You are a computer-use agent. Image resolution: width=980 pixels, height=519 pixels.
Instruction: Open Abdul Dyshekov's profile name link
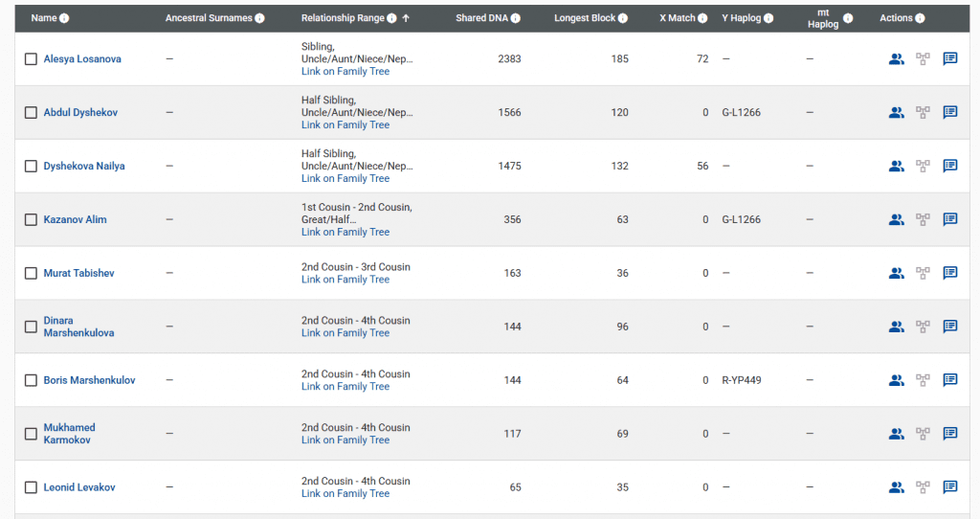[x=80, y=112]
